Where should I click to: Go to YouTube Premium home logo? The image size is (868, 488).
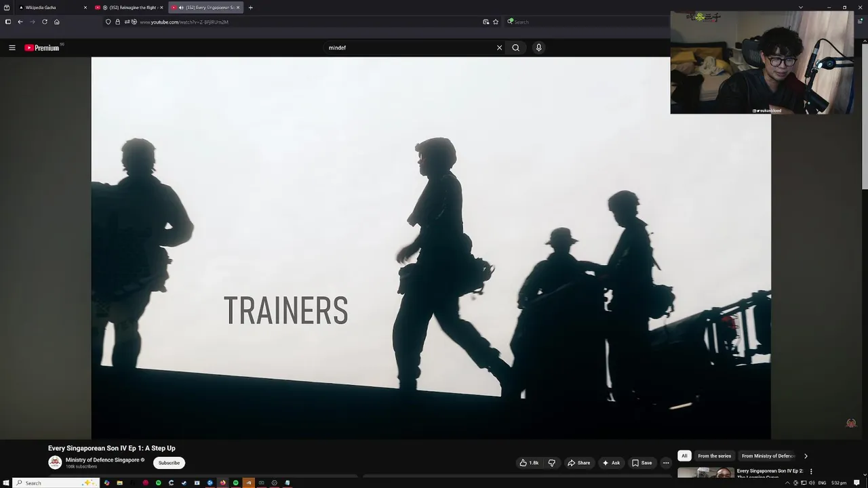click(41, 47)
